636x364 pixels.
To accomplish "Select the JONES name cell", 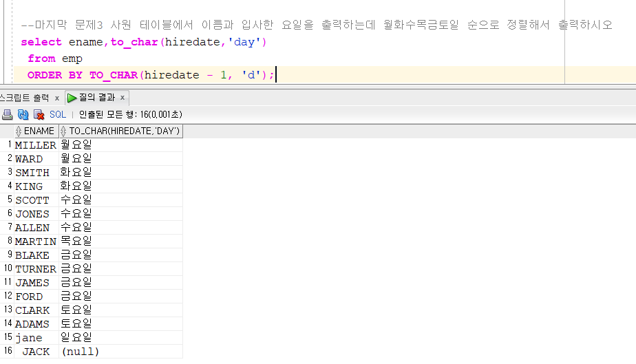I will (36, 214).
